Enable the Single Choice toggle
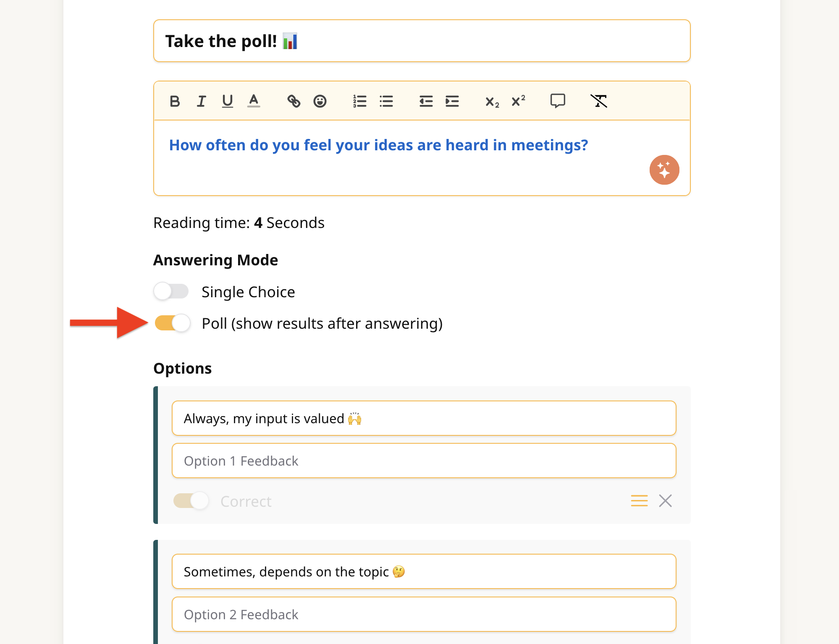 [171, 291]
